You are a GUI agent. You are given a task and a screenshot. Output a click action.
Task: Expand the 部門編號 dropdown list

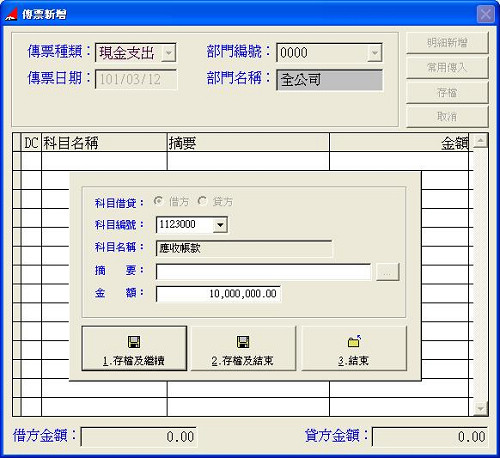(375, 53)
